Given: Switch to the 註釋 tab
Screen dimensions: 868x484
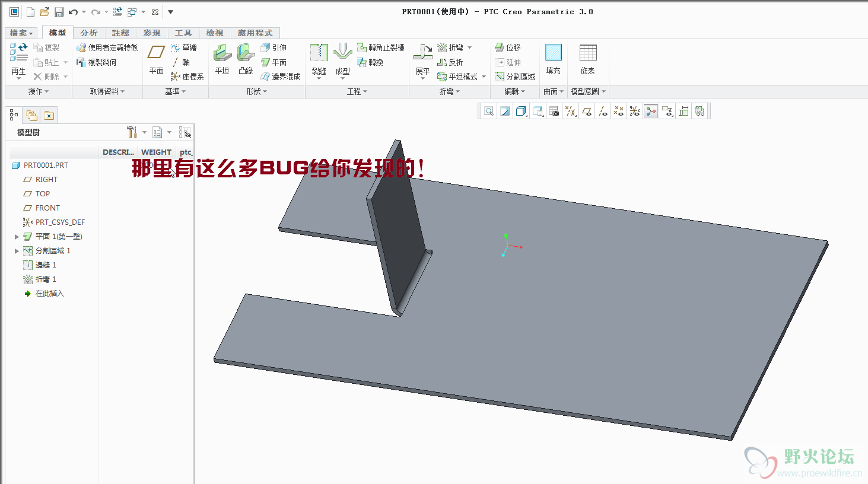Looking at the screenshot, I should click(x=120, y=33).
